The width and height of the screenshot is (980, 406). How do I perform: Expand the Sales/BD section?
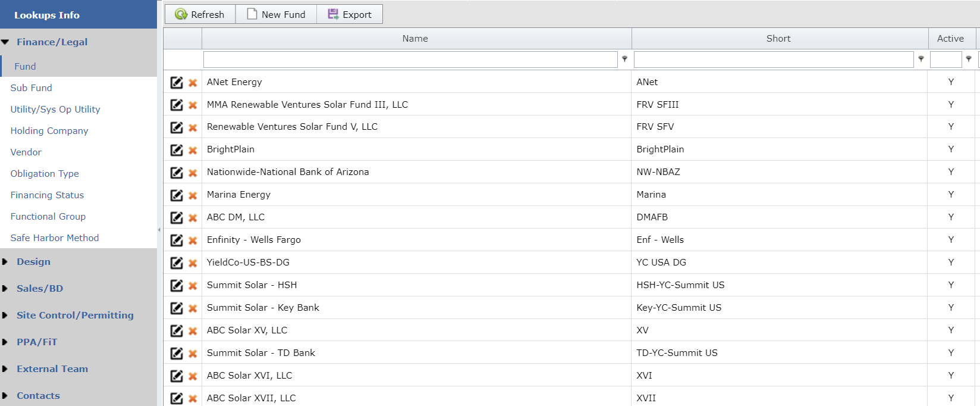click(x=5, y=289)
